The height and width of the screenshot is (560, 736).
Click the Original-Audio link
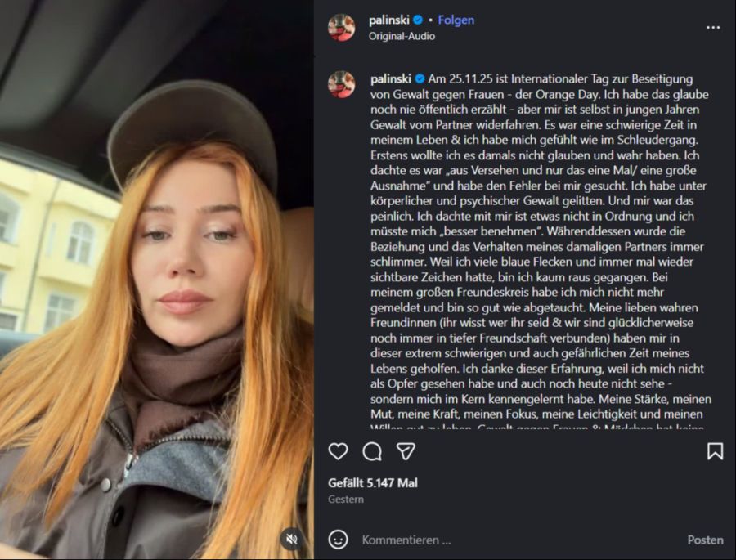coord(402,36)
